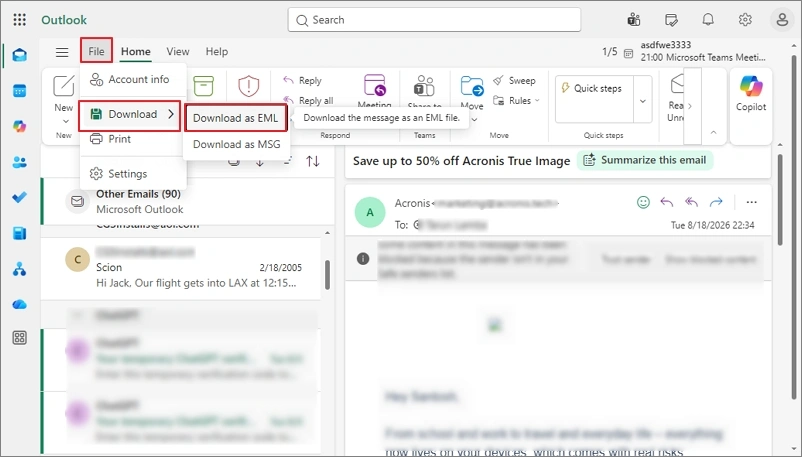Click the Report shield icon

click(x=249, y=86)
